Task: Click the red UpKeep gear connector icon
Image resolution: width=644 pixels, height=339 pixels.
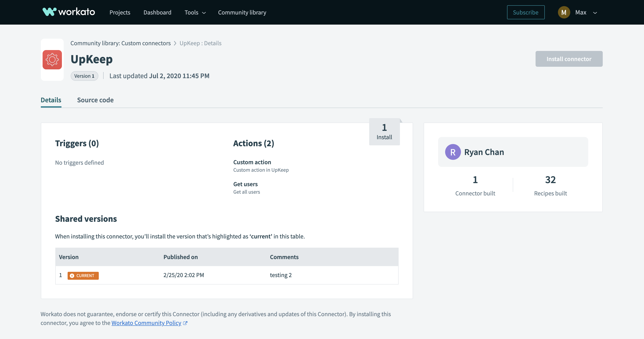Action: coord(52,60)
